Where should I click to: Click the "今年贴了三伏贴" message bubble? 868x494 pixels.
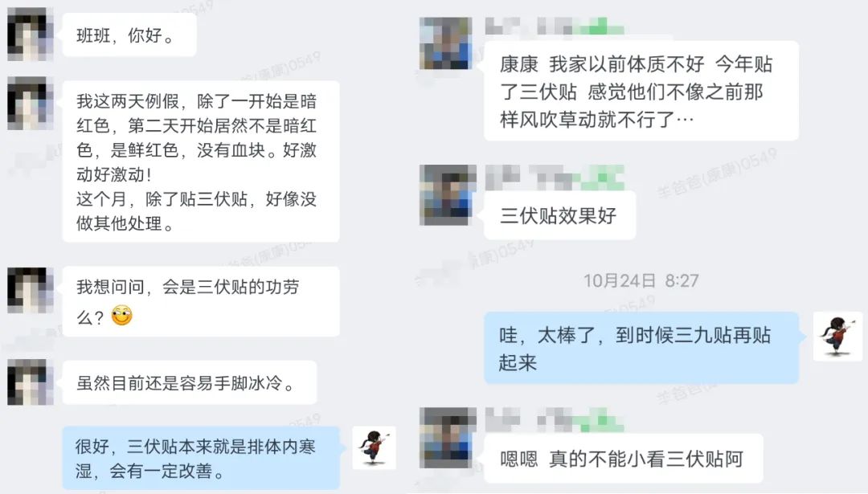[x=641, y=92]
